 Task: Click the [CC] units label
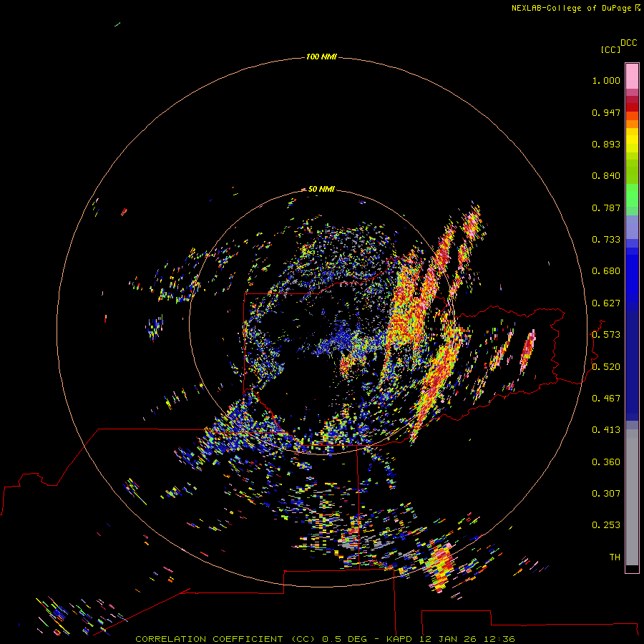click(610, 49)
